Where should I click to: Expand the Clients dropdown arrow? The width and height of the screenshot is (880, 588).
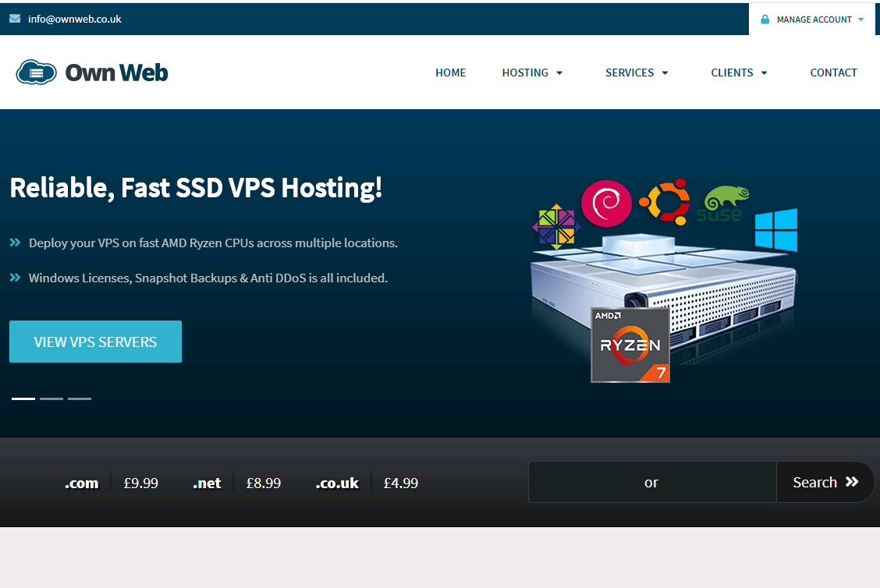coord(765,73)
